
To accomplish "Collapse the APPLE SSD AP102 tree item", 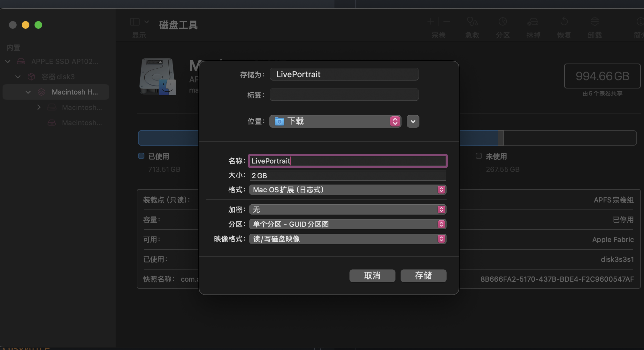I will coord(8,61).
